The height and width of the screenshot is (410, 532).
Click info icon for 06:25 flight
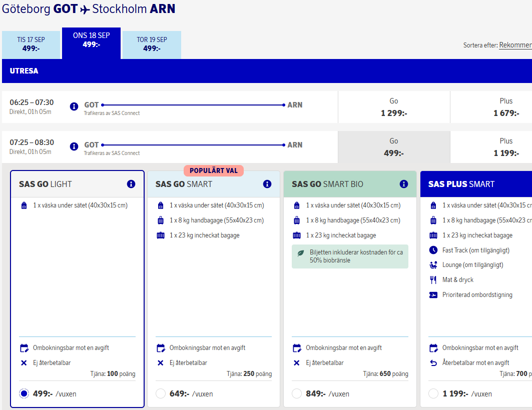(x=74, y=106)
